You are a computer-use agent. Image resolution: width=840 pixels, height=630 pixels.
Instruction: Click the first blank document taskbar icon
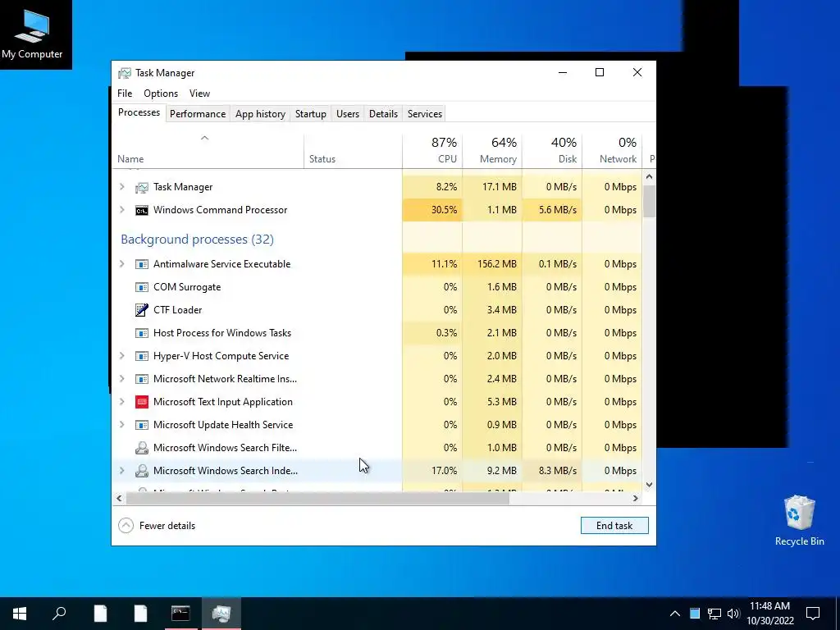[100, 614]
